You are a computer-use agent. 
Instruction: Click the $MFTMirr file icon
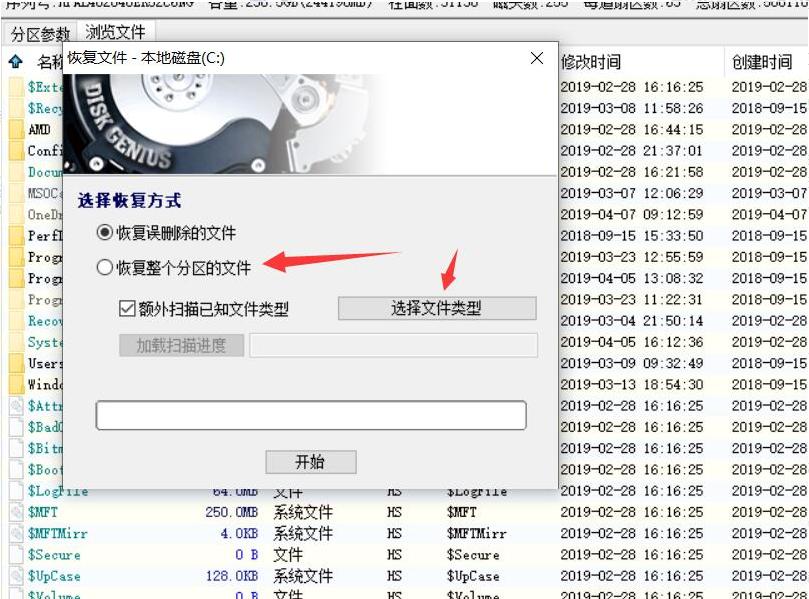pyautogui.click(x=17, y=533)
